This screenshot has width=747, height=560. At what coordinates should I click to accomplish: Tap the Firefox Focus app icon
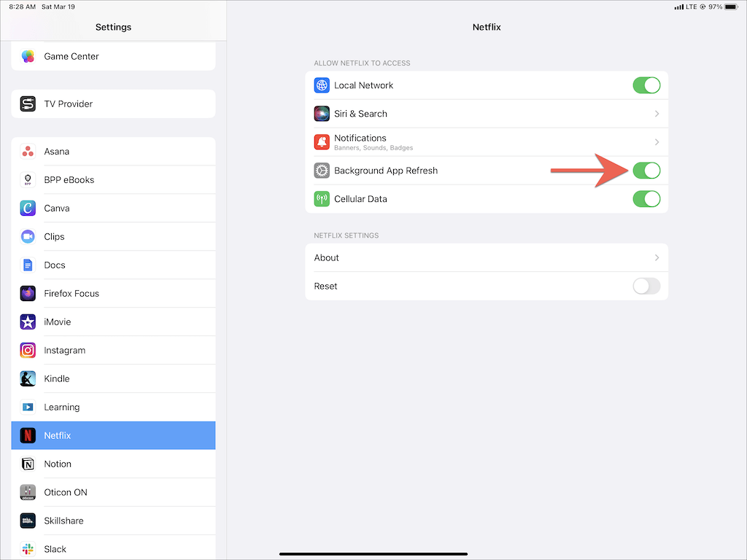[28, 293]
